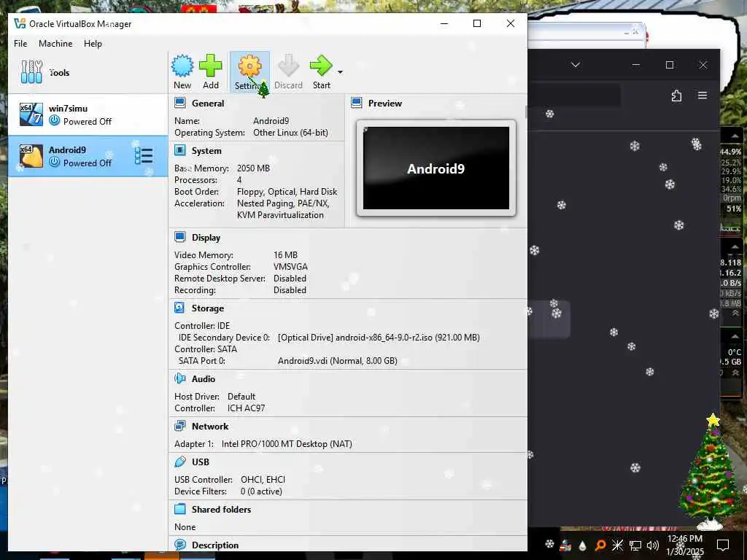Open the File menu

pyautogui.click(x=20, y=43)
